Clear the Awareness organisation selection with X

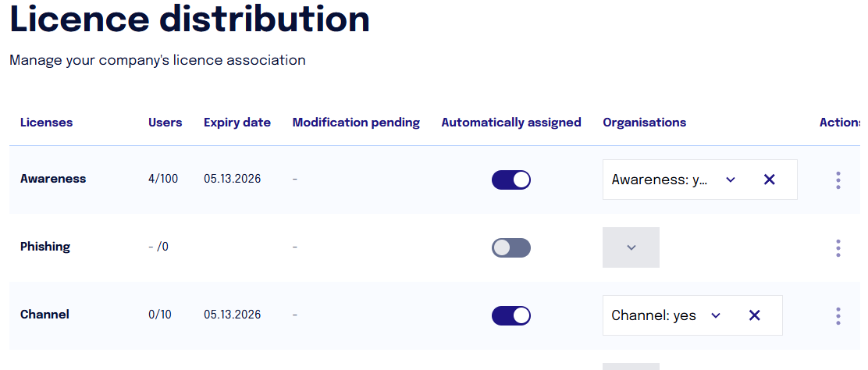[x=769, y=180]
